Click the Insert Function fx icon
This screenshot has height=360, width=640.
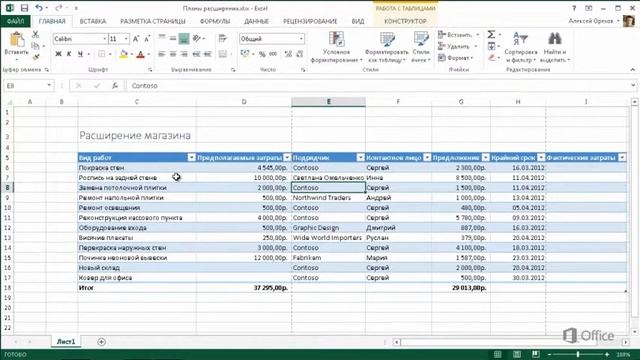[115, 85]
